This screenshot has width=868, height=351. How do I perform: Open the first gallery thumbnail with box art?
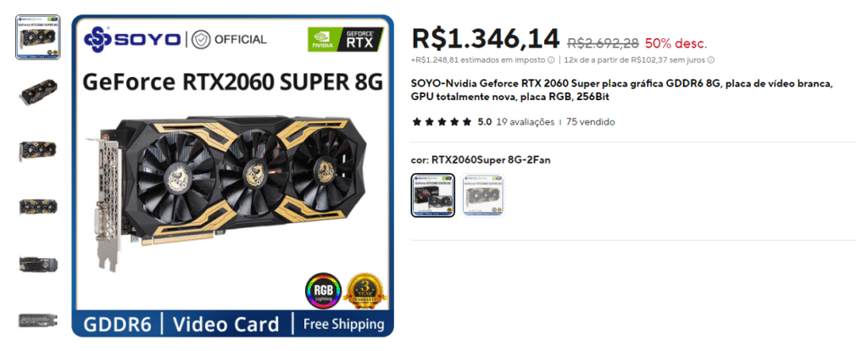point(37,37)
